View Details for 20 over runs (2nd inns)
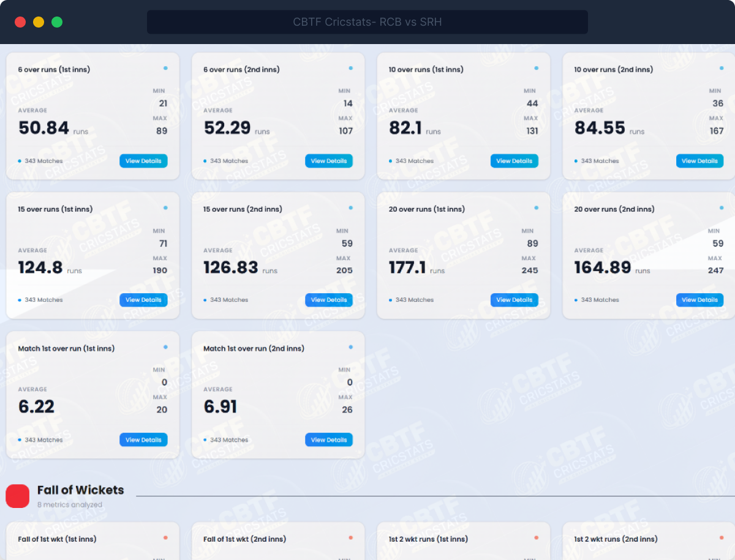 pos(699,300)
